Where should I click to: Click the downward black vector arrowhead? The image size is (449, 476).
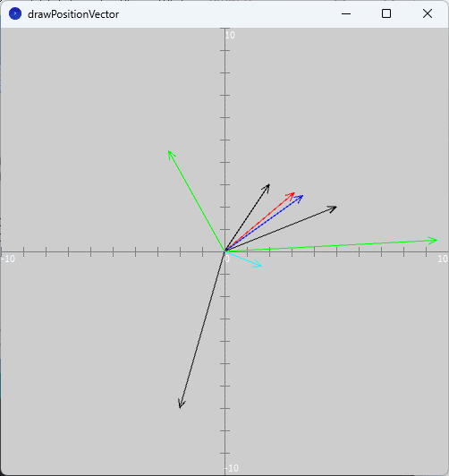coord(182,404)
